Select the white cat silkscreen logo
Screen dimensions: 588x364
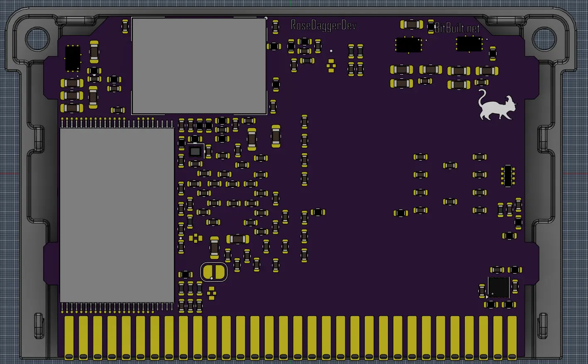497,105
